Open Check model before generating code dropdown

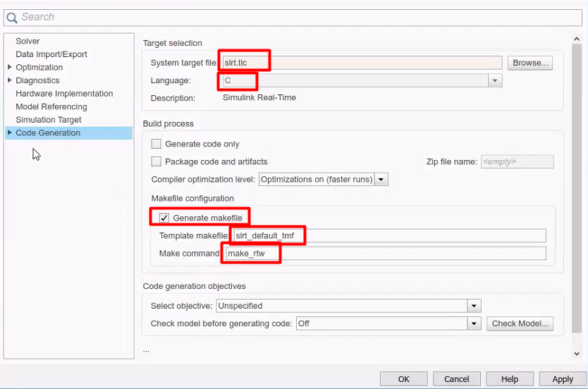(x=474, y=323)
